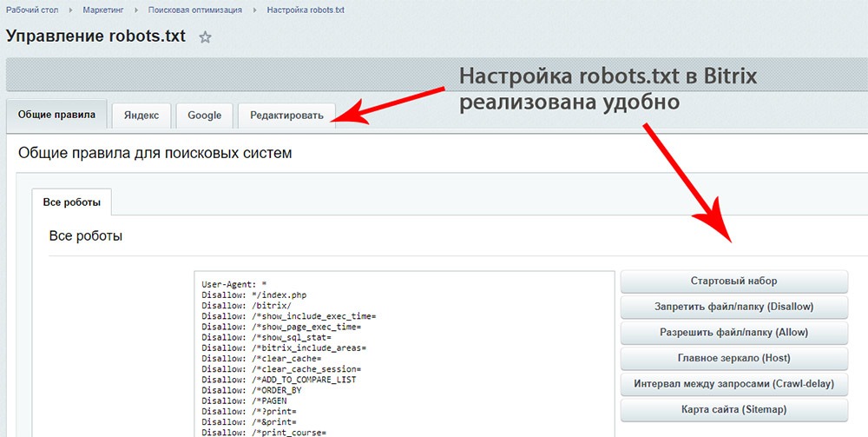This screenshot has width=868, height=437.
Task: Click Главное зеркало (Host) button
Action: pyautogui.click(x=734, y=358)
